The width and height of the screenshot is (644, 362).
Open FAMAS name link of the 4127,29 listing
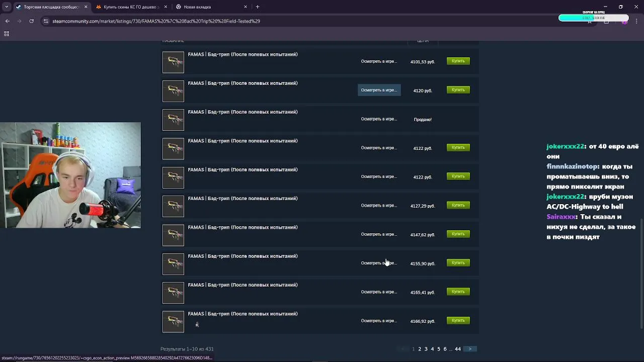pos(243,198)
